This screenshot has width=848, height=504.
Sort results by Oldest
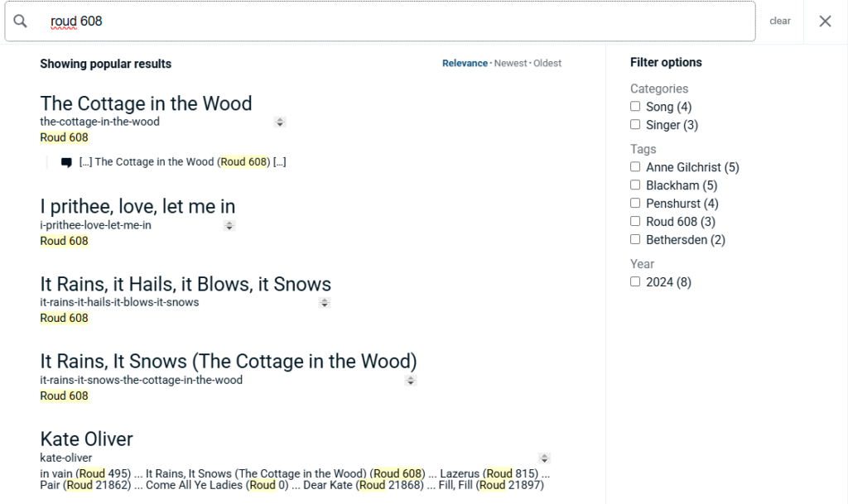pos(548,63)
